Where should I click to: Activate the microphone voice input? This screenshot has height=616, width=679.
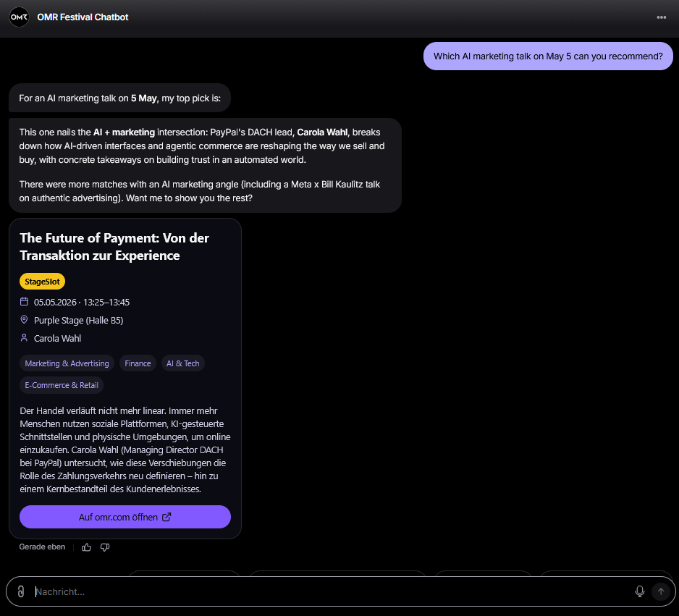640,591
